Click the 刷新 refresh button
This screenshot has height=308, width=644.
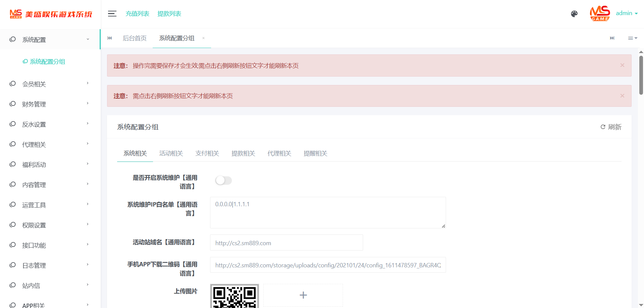(x=611, y=127)
